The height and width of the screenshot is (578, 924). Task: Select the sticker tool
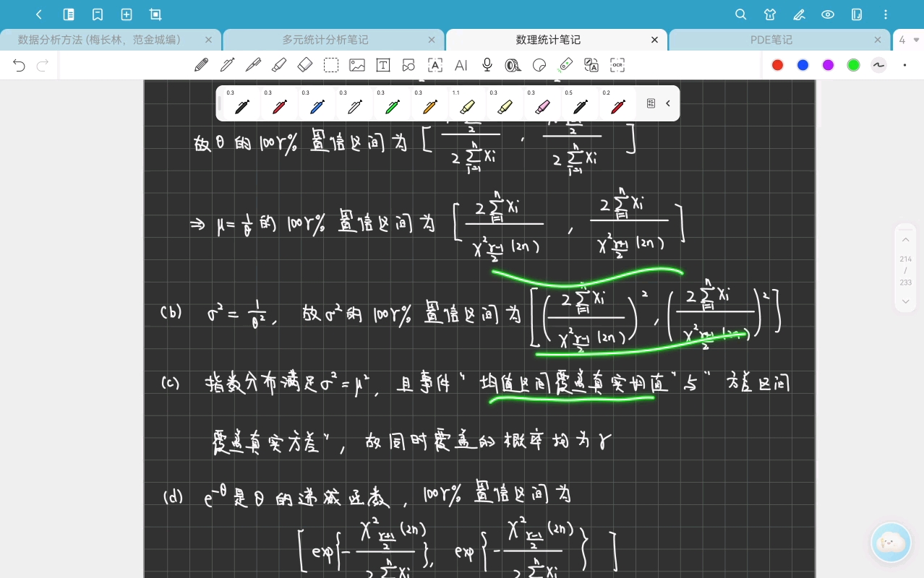click(539, 65)
